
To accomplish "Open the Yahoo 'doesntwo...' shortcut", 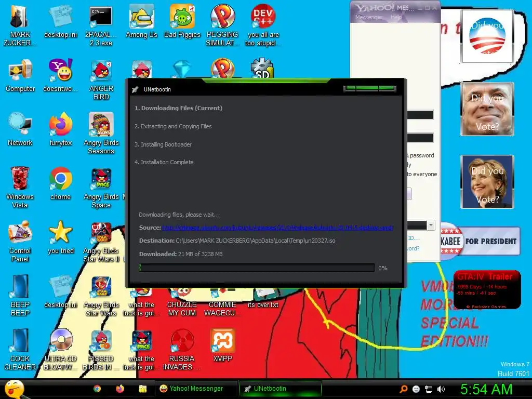I will pos(60,76).
